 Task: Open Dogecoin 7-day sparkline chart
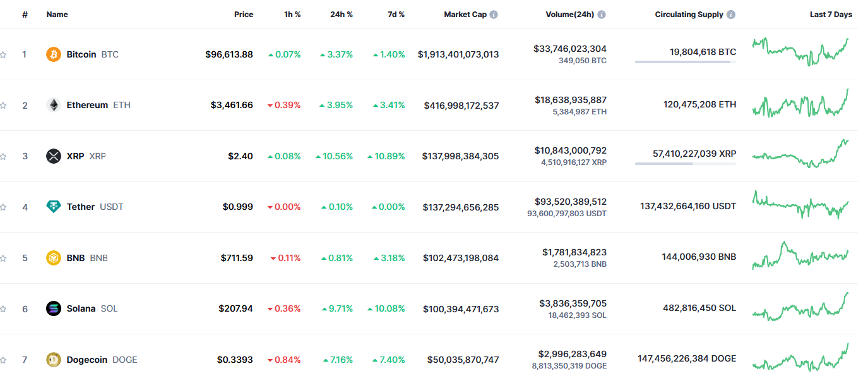tap(800, 357)
